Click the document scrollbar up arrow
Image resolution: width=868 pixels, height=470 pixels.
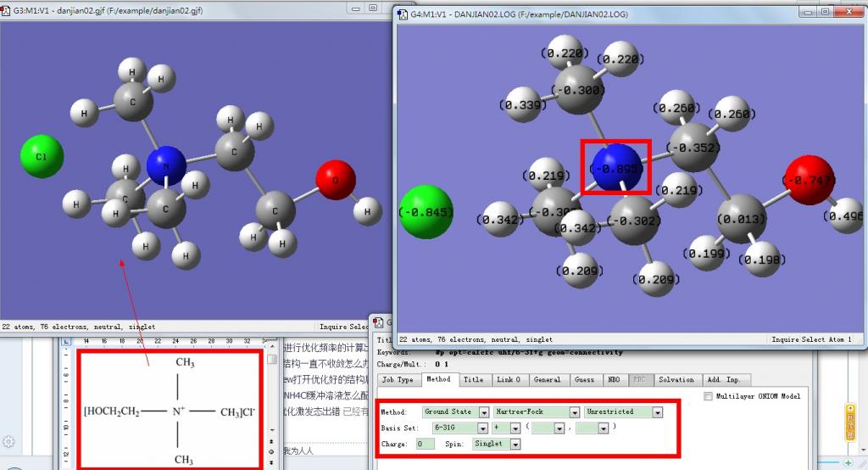(x=272, y=346)
